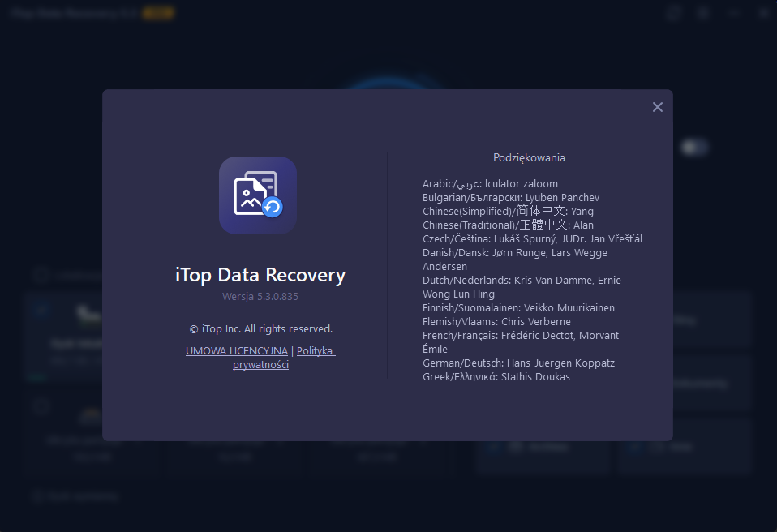
Task: Click the iTop Inc. copyright notice
Action: 260,329
